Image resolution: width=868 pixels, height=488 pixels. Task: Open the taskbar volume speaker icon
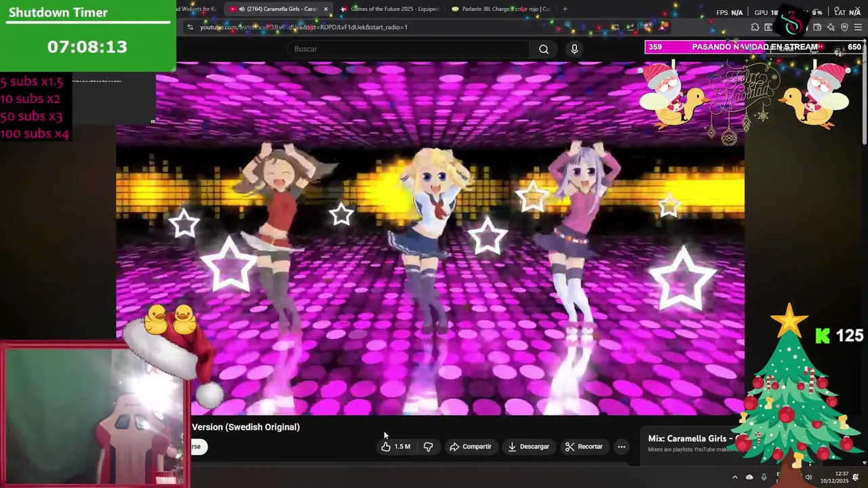pos(808,477)
